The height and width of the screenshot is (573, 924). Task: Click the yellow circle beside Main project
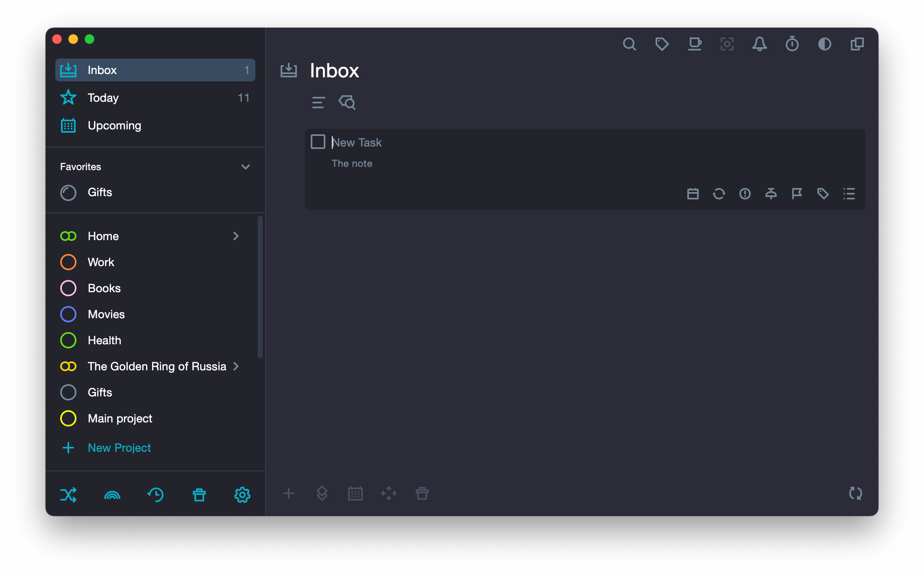click(68, 418)
